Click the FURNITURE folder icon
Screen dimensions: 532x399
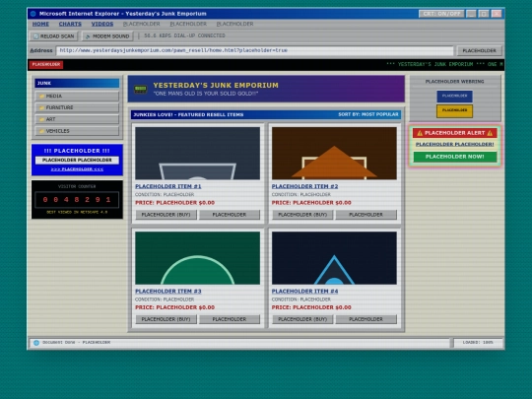(x=41, y=107)
